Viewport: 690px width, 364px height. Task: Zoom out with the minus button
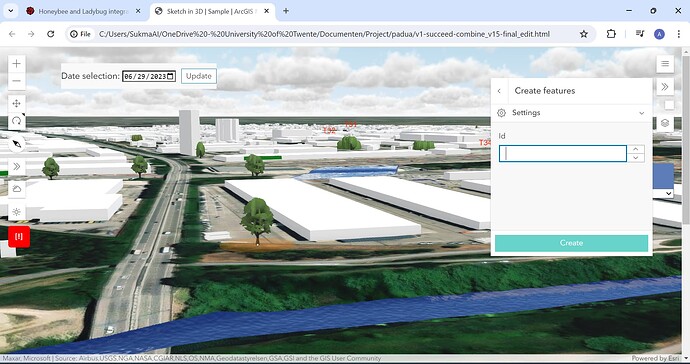pos(16,81)
